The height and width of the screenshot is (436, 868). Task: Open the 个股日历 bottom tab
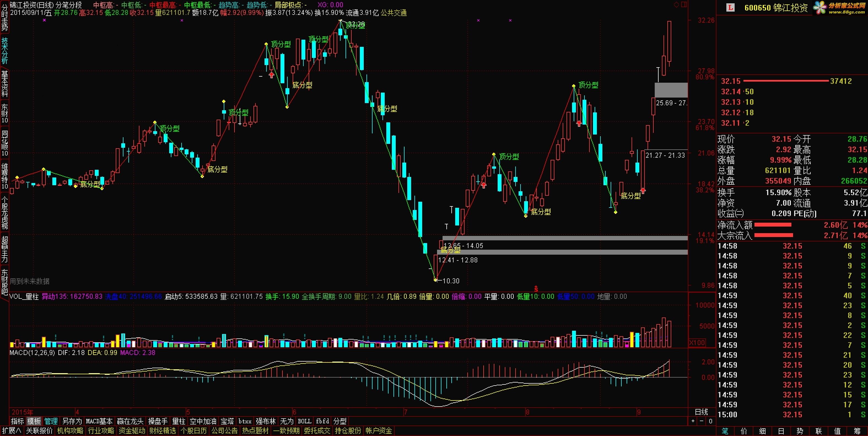pos(194,430)
